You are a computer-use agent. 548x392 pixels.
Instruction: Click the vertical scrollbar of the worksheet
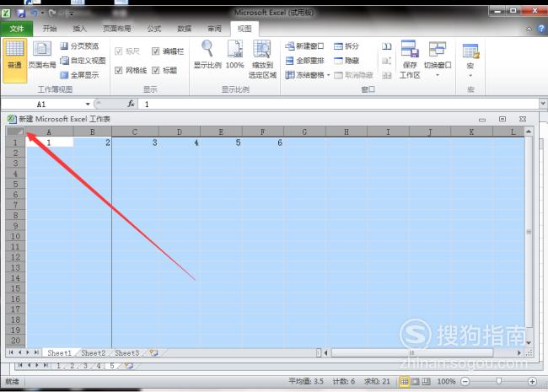tap(529, 232)
